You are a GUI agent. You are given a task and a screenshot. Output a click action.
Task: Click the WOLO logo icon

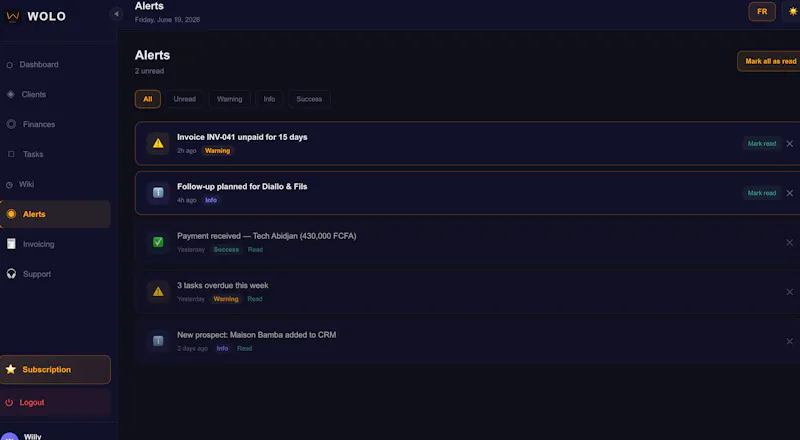(13, 16)
